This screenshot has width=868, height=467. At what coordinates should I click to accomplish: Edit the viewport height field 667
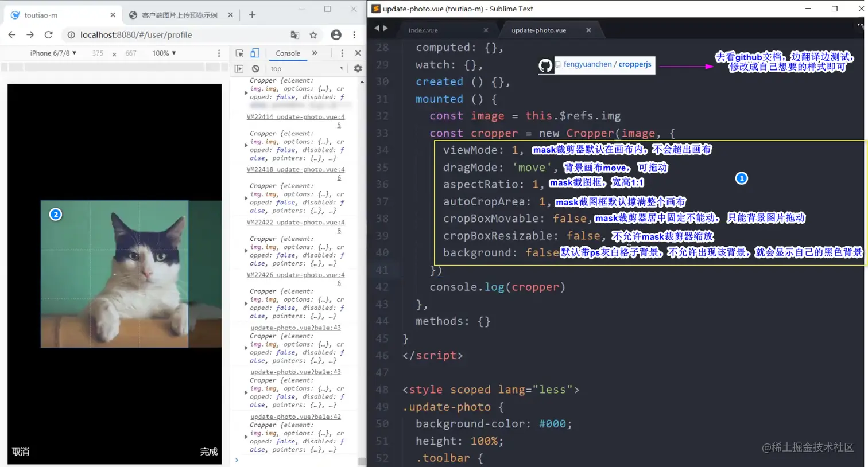(131, 53)
